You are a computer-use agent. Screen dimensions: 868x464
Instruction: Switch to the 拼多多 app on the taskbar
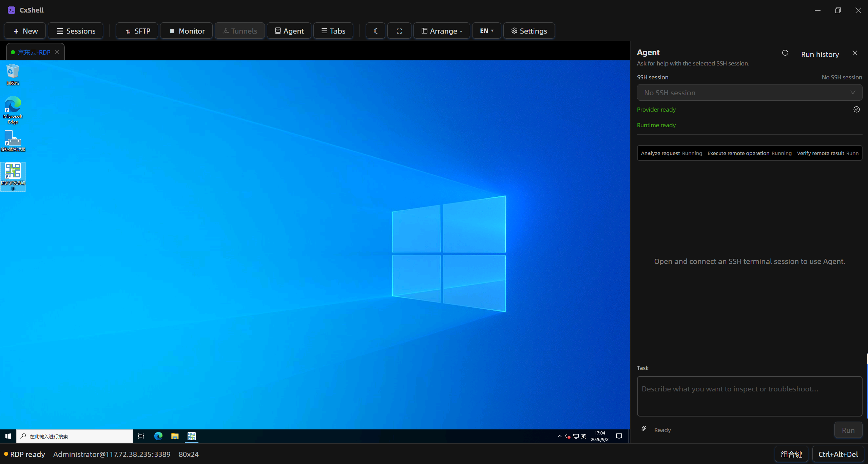(192, 436)
